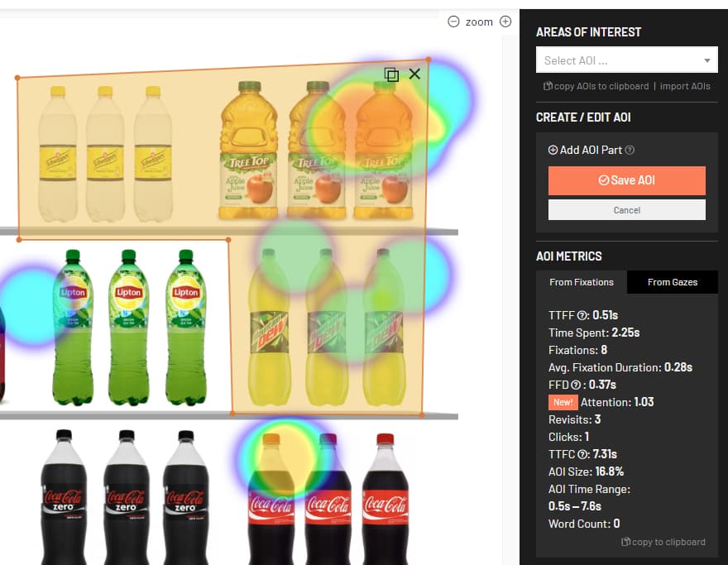Switch to the From Fixations tab
Screen dimensions: 728x565
[582, 282]
